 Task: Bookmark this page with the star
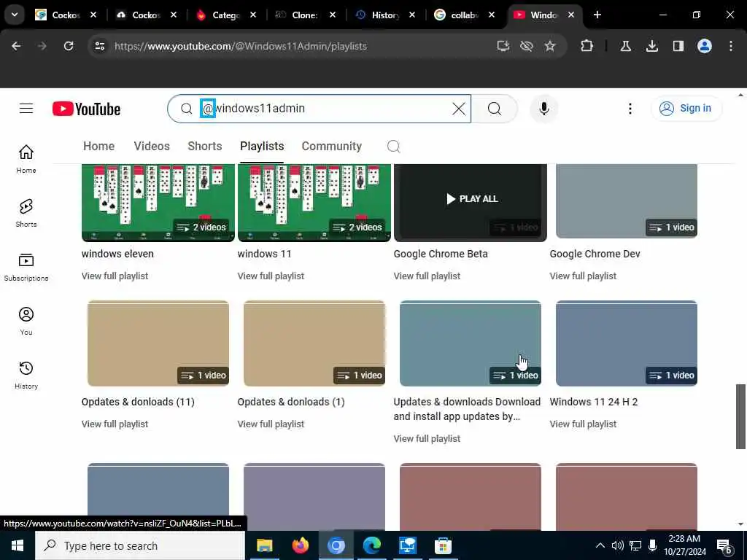click(x=550, y=46)
